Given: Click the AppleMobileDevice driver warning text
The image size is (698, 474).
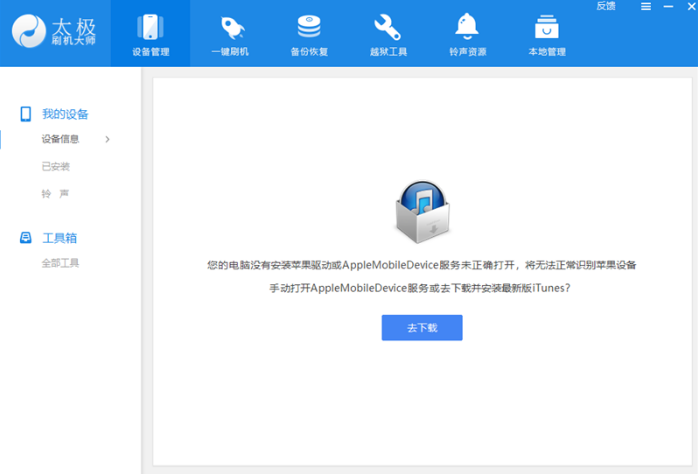Looking at the screenshot, I should [x=422, y=265].
